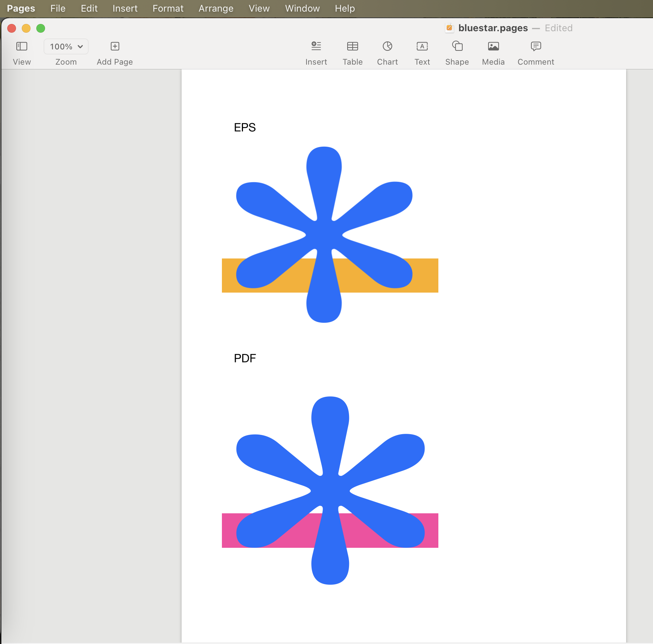
Task: Click the Media toolbar icon
Action: coord(493,46)
